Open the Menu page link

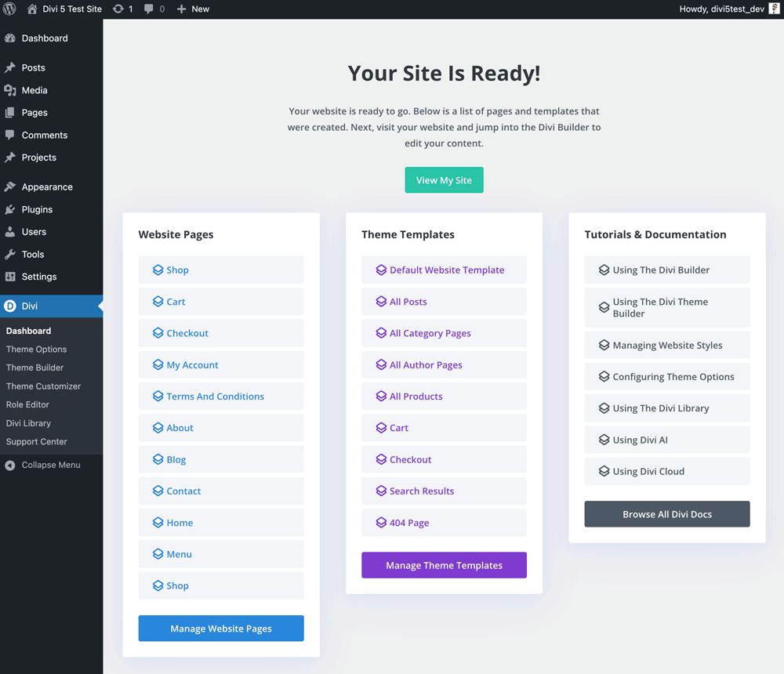pos(221,554)
